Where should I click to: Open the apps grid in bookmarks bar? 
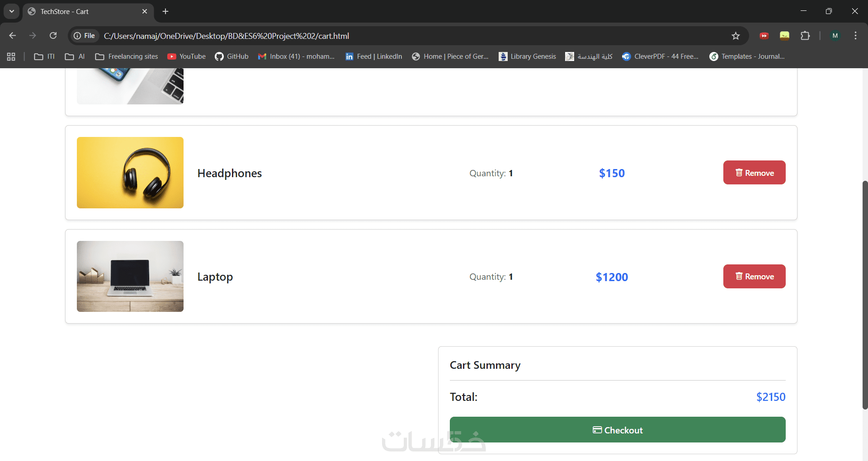11,56
